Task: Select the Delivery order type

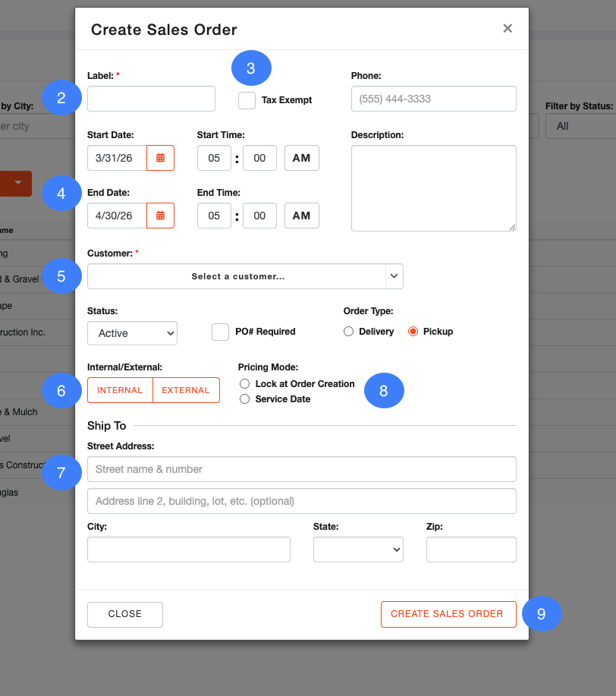Action: tap(349, 332)
